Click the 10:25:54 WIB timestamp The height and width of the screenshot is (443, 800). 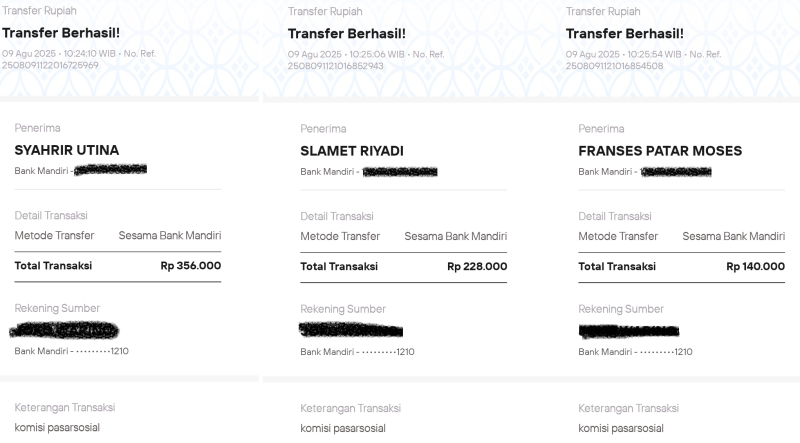[651, 54]
